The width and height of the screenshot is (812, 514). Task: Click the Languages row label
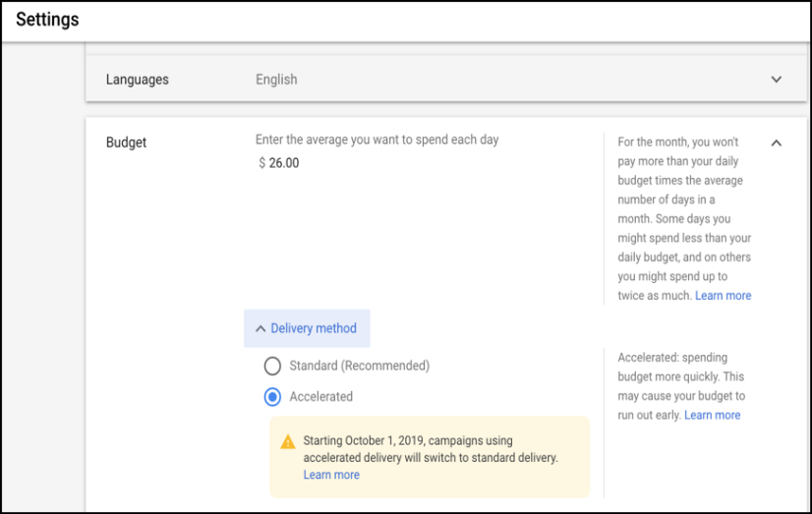[138, 80]
